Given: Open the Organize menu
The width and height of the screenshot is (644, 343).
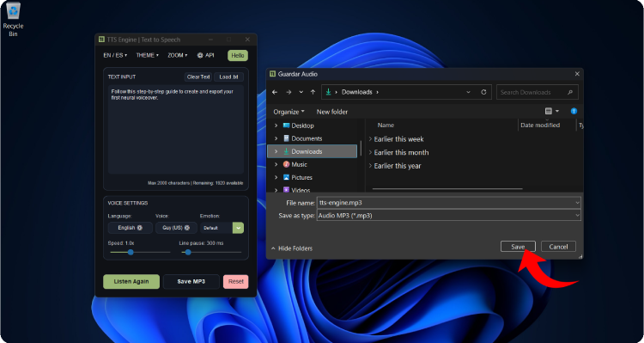Looking at the screenshot, I should tap(289, 112).
